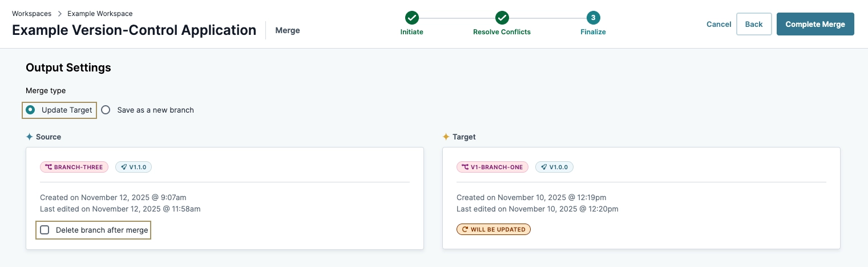Click the WILL BE UPDATED badge
This screenshot has width=868, height=267.
(x=494, y=229)
